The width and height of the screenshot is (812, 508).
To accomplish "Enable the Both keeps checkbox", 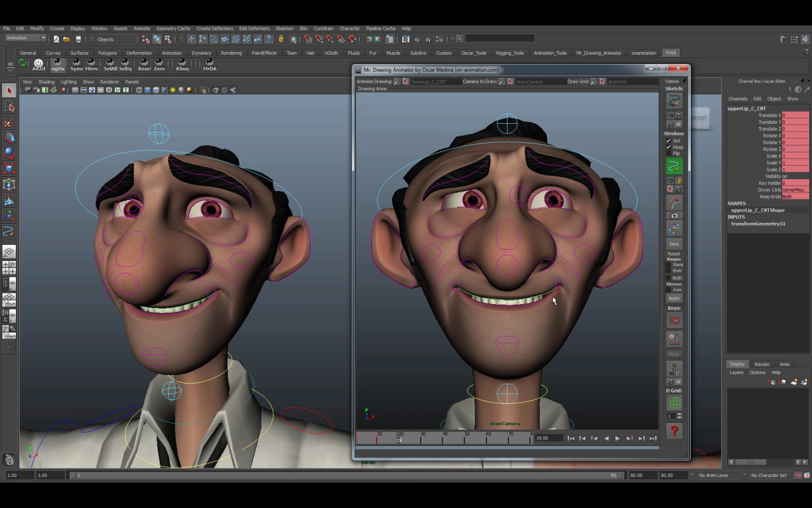I will [x=668, y=278].
